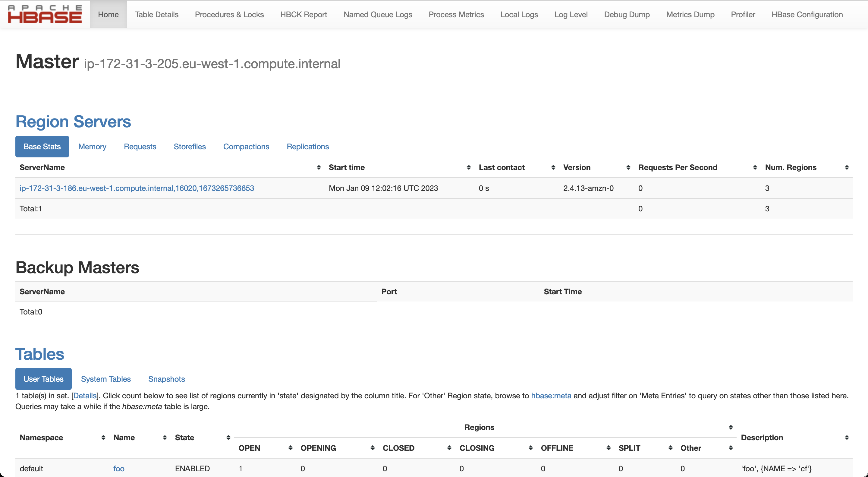Open Named Queue Logs page
The image size is (868, 477).
[x=378, y=14]
